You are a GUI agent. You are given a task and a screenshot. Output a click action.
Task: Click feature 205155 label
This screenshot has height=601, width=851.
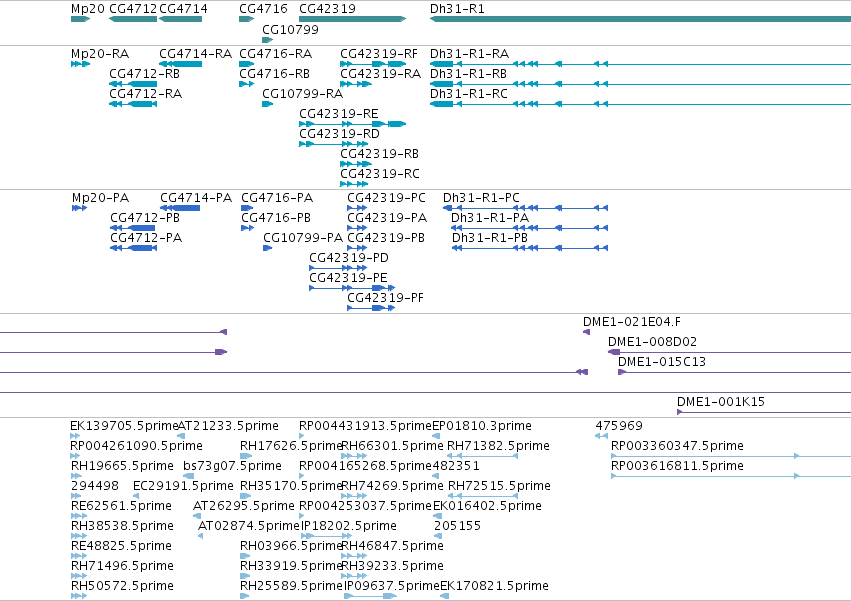458,526
